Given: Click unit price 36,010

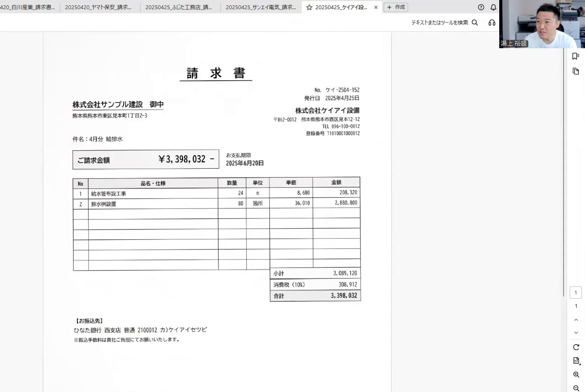Looking at the screenshot, I should (302, 203).
